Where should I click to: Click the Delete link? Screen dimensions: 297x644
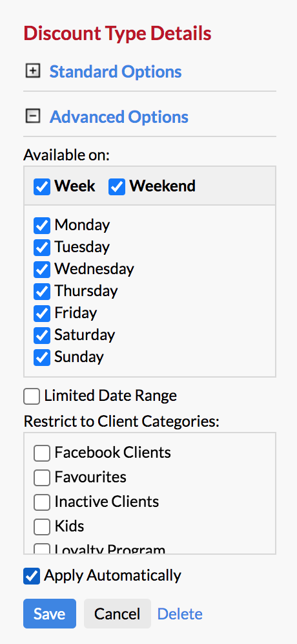(x=180, y=614)
